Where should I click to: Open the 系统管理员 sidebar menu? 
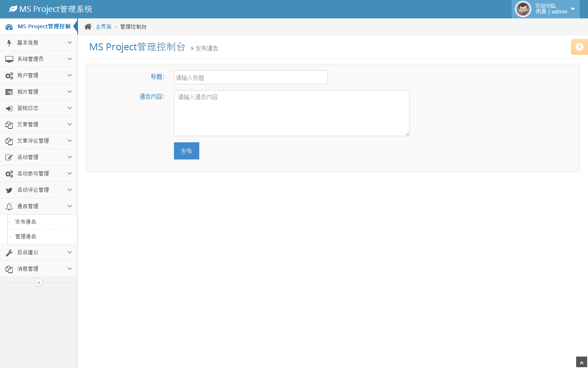pyautogui.click(x=30, y=59)
